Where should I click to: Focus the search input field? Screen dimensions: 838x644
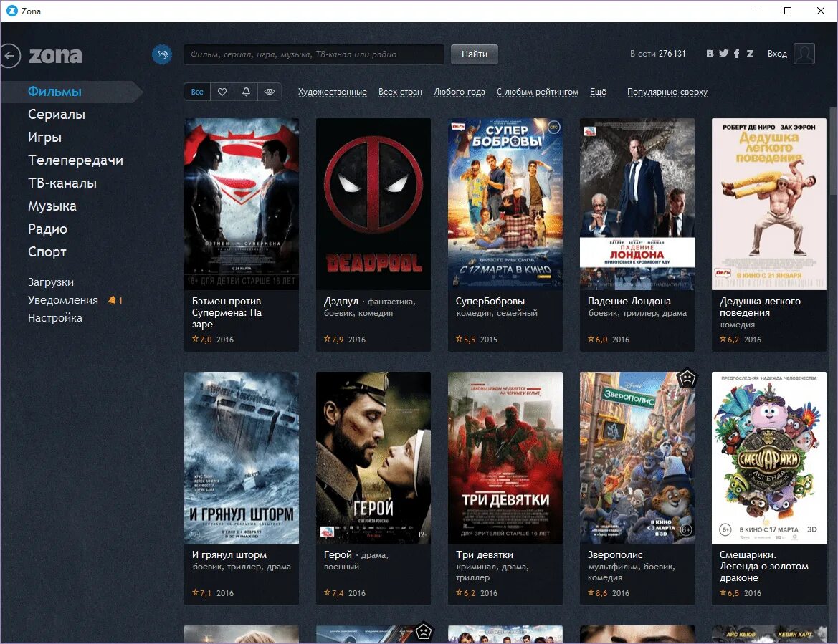[x=314, y=54]
